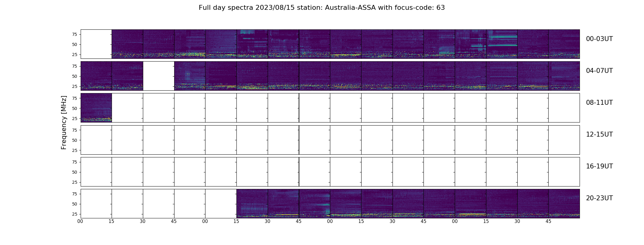Select the '00-03UT' row label
The height and width of the screenshot is (245, 644).
(x=599, y=39)
